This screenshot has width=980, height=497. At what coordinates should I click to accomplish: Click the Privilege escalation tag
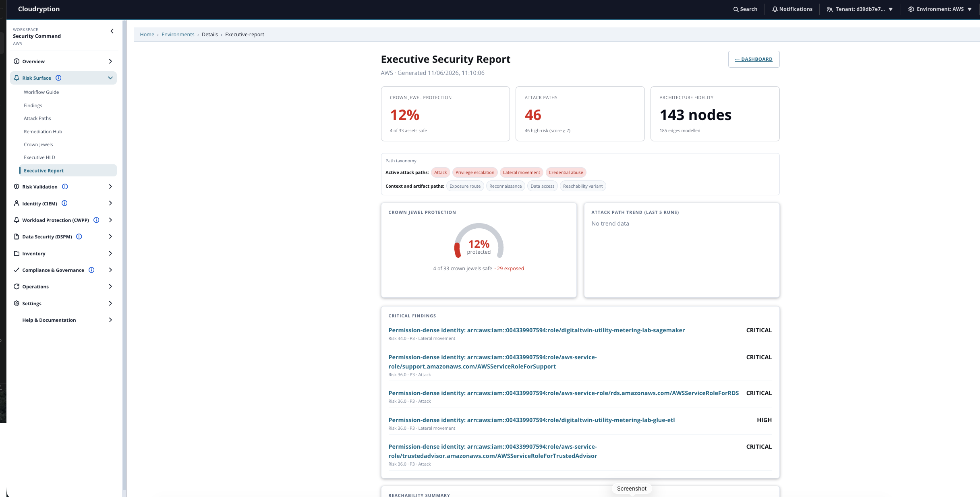tap(474, 172)
